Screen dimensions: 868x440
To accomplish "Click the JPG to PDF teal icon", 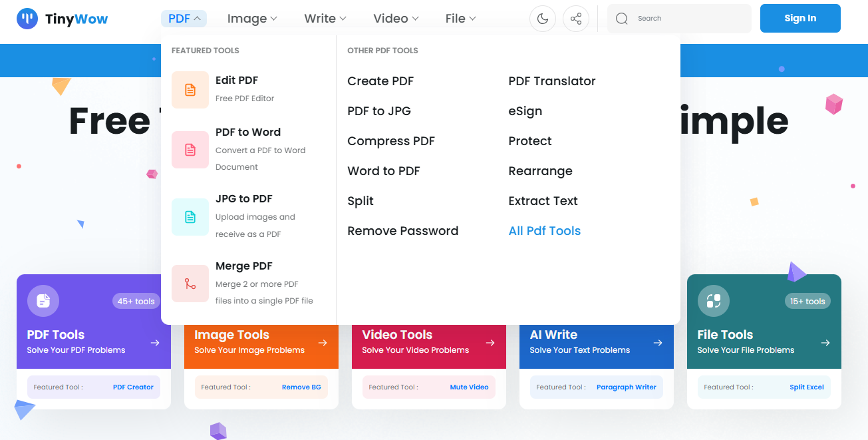I will pyautogui.click(x=190, y=217).
